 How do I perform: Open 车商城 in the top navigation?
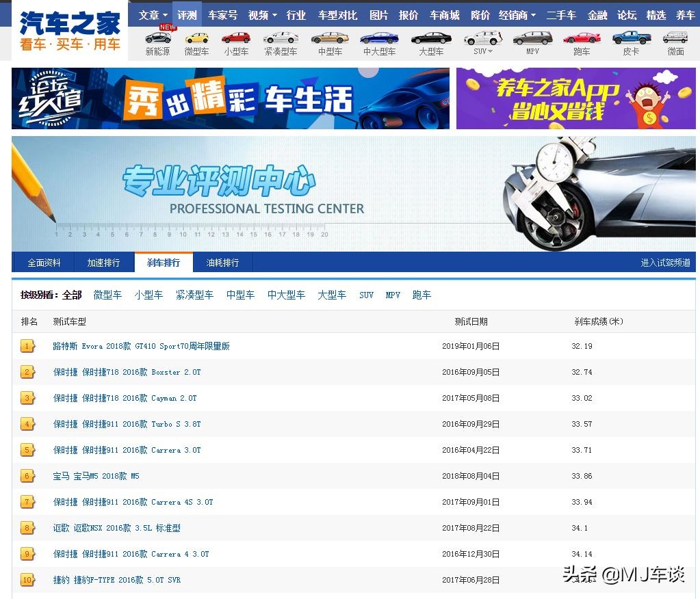click(x=444, y=15)
